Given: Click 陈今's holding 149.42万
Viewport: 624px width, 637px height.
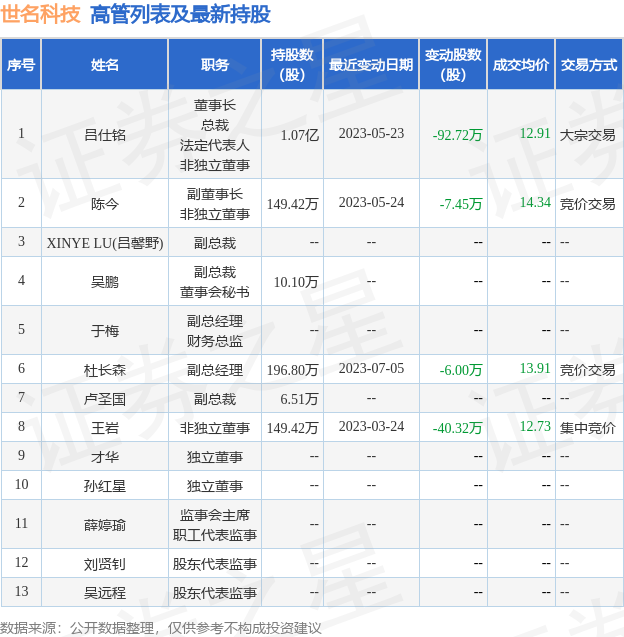Looking at the screenshot, I should 292,204.
